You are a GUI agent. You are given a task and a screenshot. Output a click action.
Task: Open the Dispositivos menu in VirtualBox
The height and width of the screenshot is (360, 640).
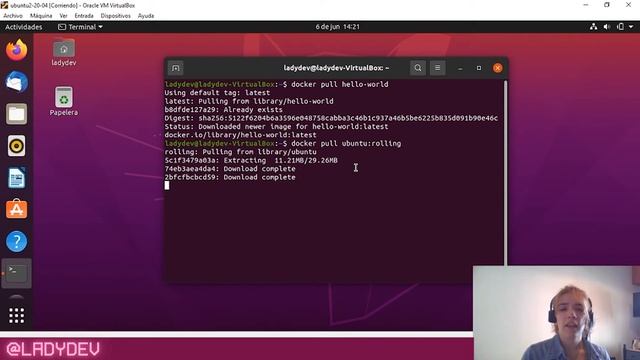116,16
